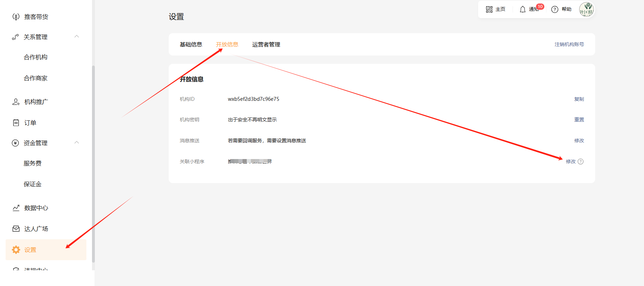
Task: Click 修改 for 消息推送
Action: coord(579,141)
